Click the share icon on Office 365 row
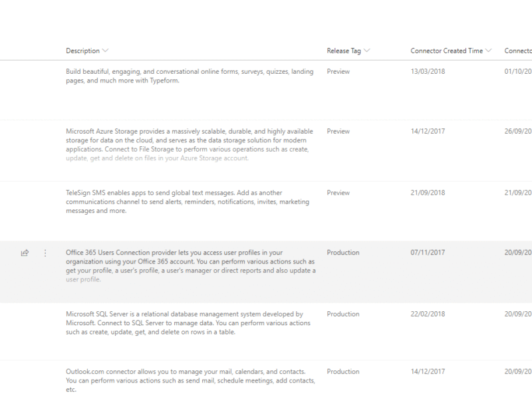 pyautogui.click(x=25, y=253)
